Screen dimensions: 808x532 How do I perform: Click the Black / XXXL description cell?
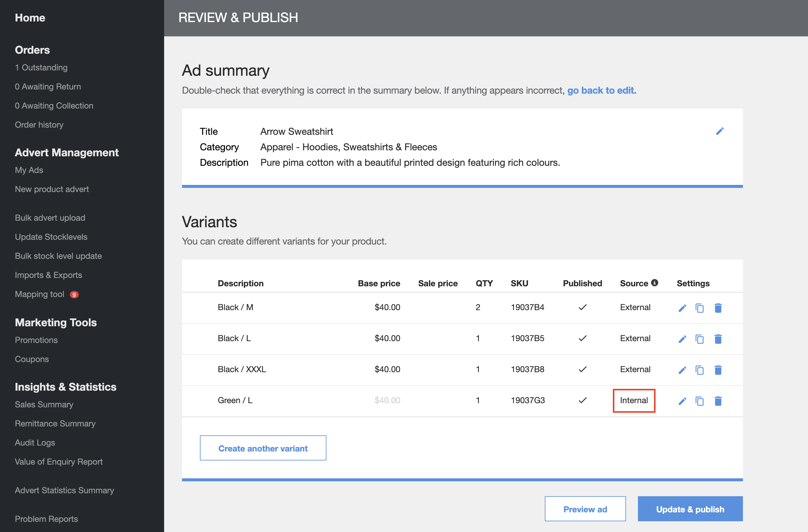pyautogui.click(x=242, y=369)
